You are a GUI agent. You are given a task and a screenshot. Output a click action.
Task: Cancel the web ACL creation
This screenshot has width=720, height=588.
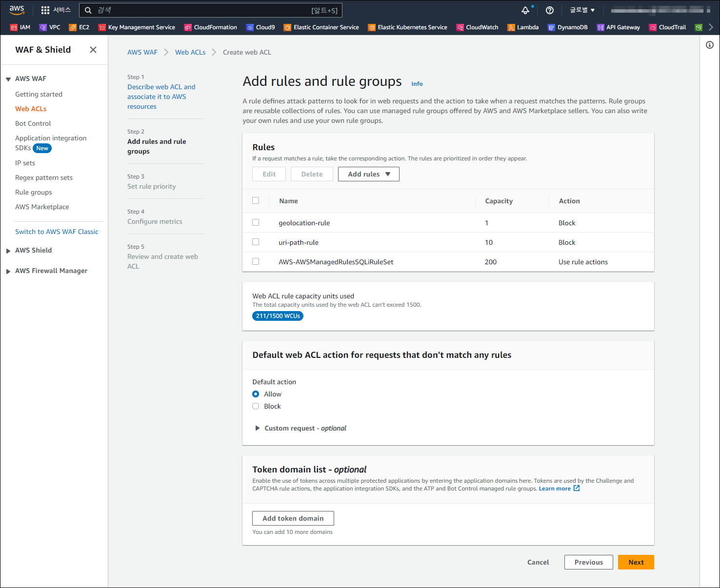pyautogui.click(x=538, y=562)
